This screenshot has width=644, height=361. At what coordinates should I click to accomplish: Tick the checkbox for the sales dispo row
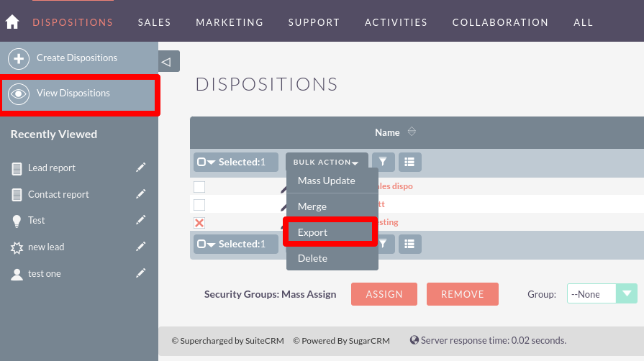199,186
